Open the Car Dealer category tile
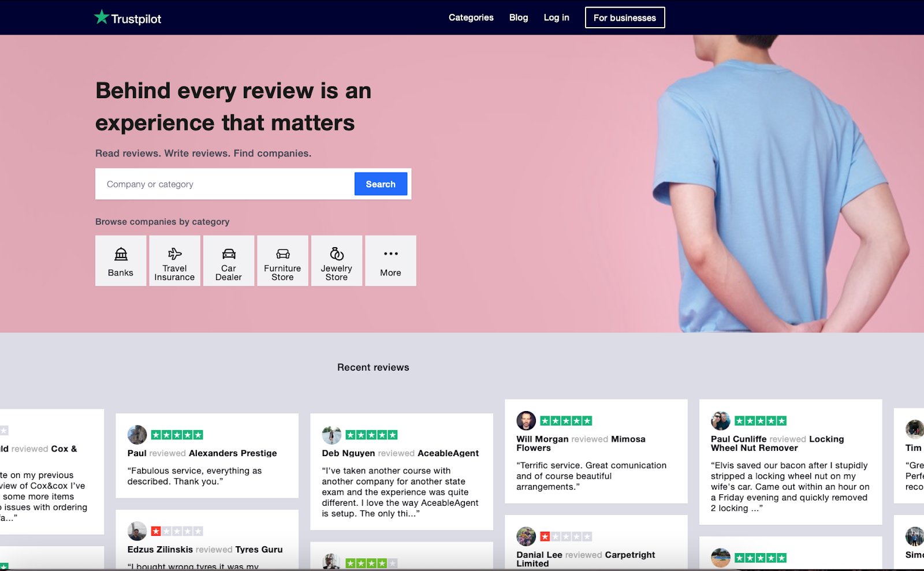Screen dimensions: 924x571 [229, 260]
